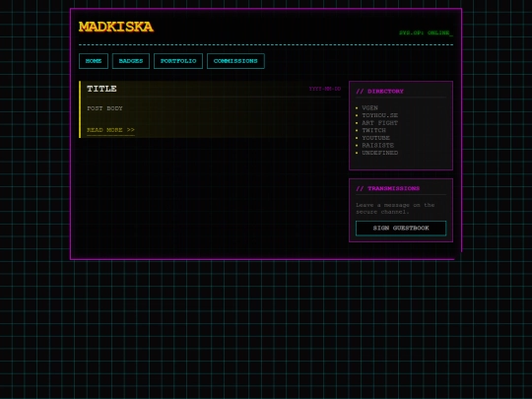Click the // TRANSMISSIONS heading
This screenshot has height=399, width=532.
(x=388, y=188)
